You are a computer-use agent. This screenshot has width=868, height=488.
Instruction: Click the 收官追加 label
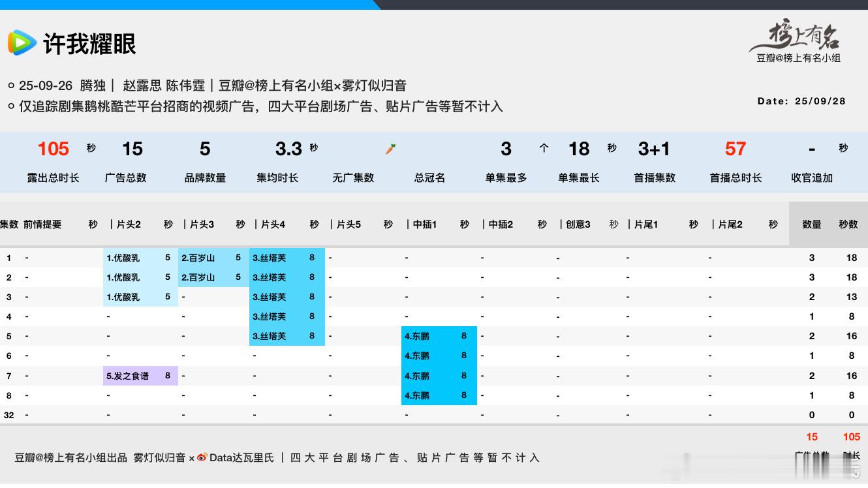[x=812, y=177]
